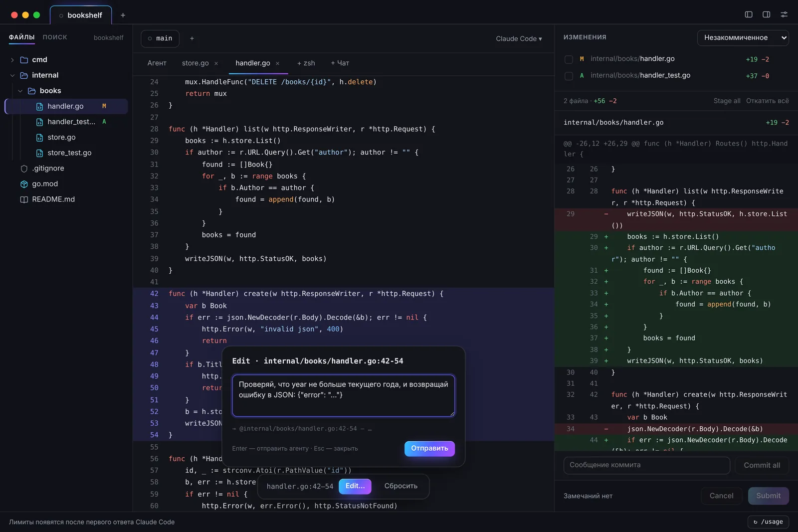Check the handler_test.go change checkbox

coord(569,76)
